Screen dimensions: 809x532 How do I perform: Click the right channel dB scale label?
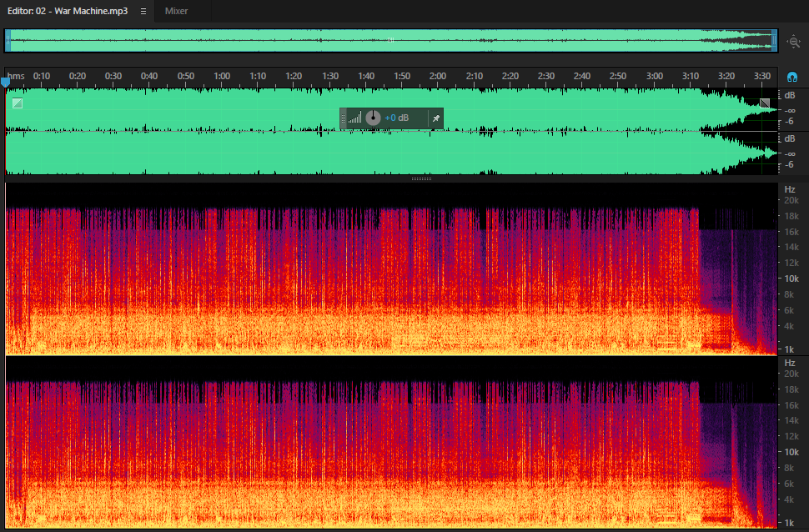[x=789, y=138]
